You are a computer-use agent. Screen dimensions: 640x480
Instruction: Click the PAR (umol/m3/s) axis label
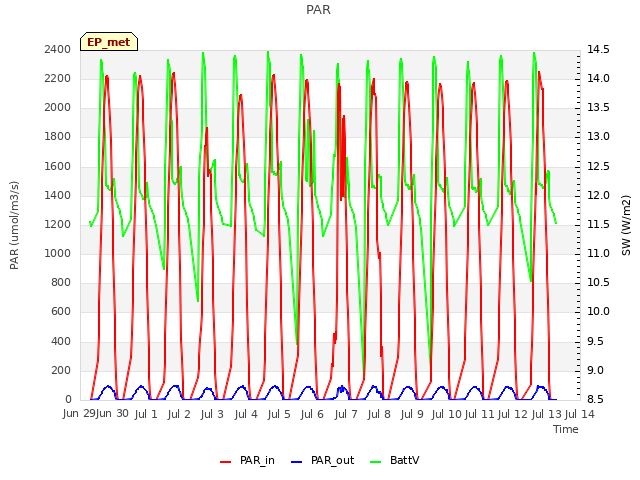click(x=14, y=225)
